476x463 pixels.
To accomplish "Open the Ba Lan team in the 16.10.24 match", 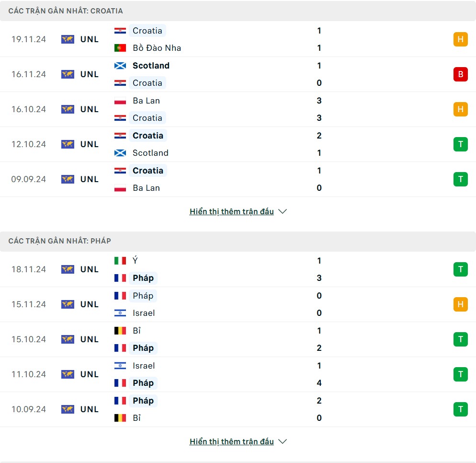I will (x=147, y=101).
